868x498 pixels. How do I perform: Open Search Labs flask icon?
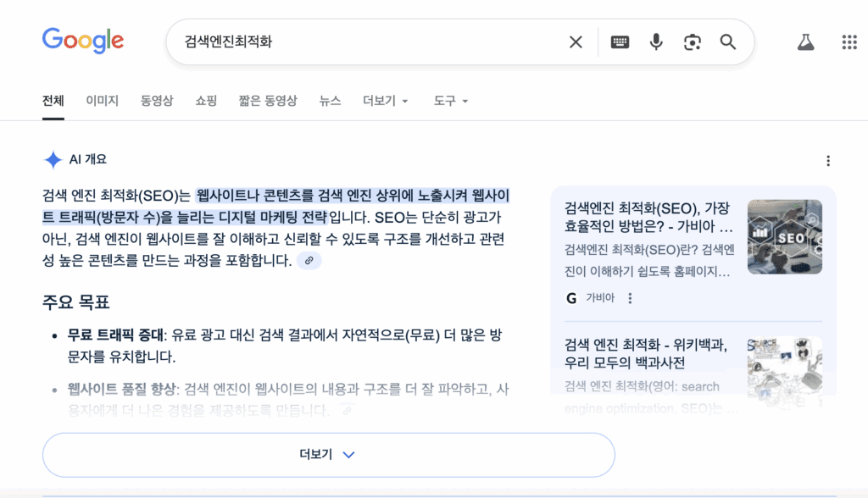pyautogui.click(x=805, y=42)
